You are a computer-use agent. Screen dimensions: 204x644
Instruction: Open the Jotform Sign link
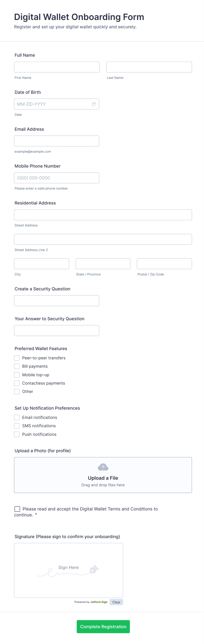(x=99, y=602)
